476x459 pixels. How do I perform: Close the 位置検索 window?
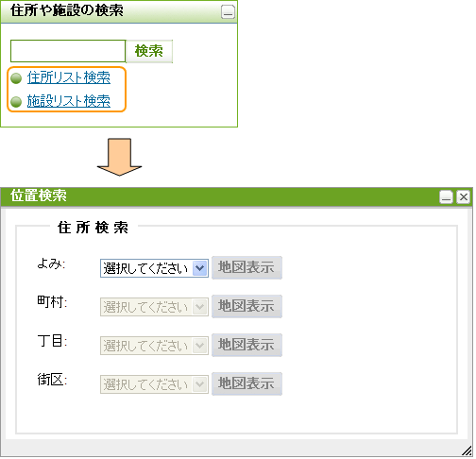click(x=464, y=197)
